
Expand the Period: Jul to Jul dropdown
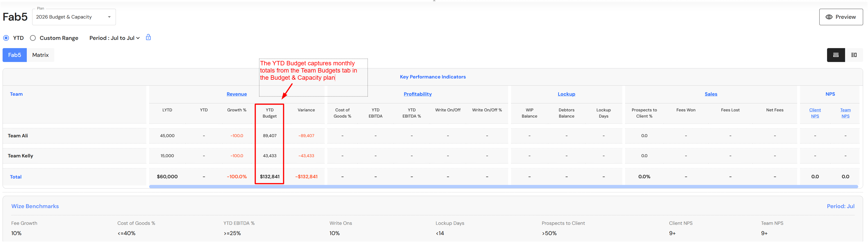point(115,38)
